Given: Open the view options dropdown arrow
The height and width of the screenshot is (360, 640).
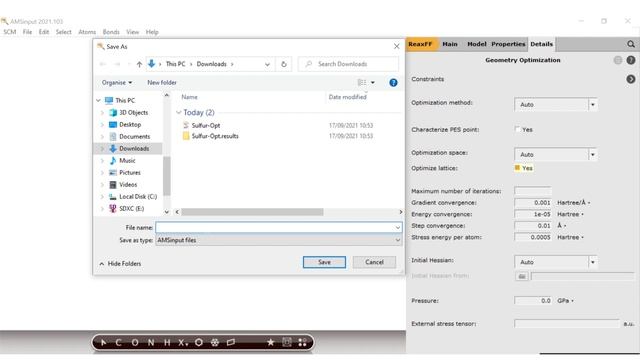Looking at the screenshot, I should click(373, 83).
